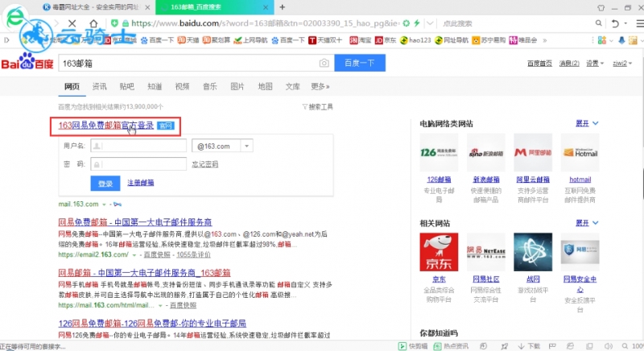Open a new browser tab with plus
This screenshot has height=351, width=644.
coord(283,7)
